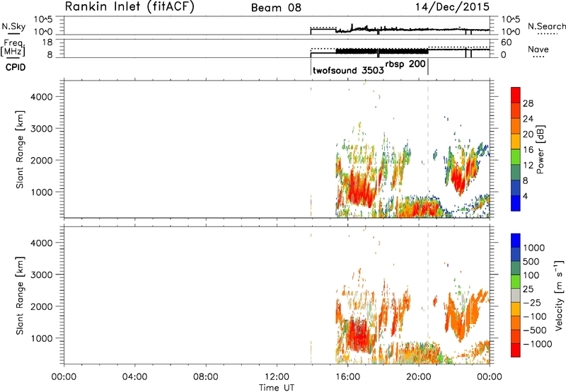This screenshot has width=566, height=392.
Task: Click the '500' velocity colorbar tick value
Action: (531, 261)
